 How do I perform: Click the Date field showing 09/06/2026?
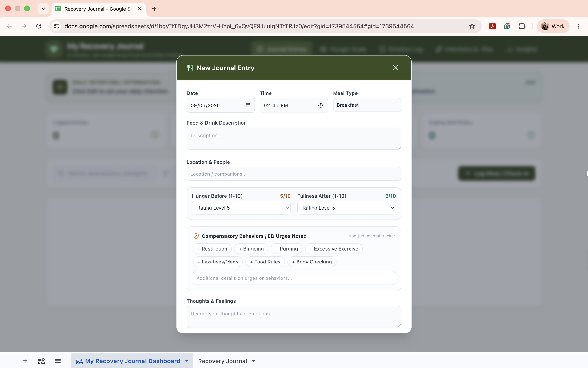click(220, 105)
